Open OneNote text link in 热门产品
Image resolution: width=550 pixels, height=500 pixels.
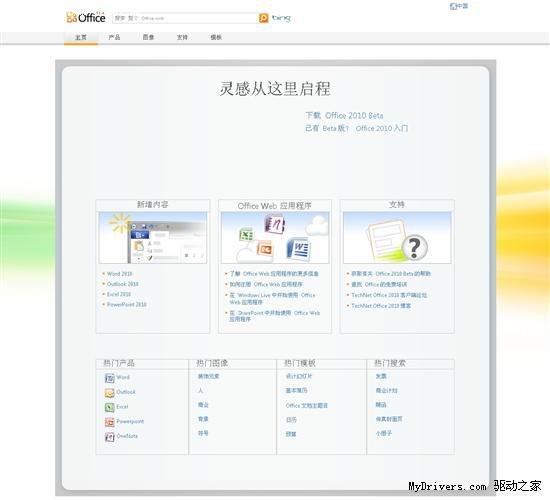(127, 436)
